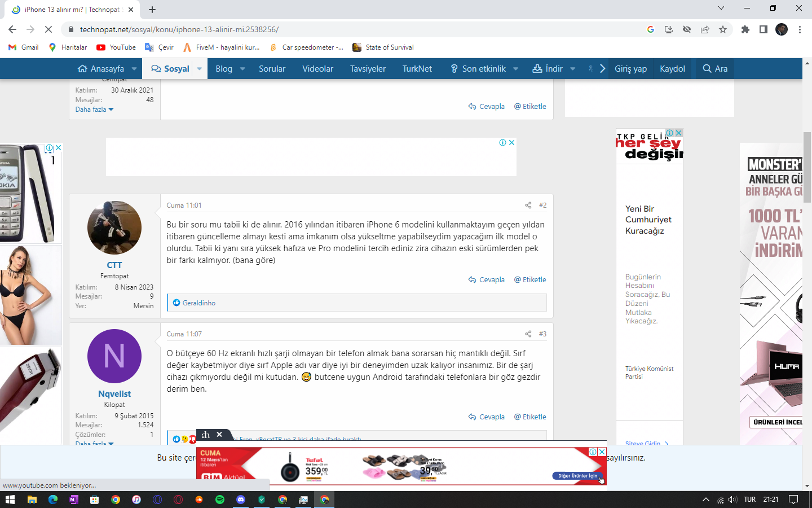Open the Sorular navigation item
Screen dimensions: 812x508
(x=272, y=69)
